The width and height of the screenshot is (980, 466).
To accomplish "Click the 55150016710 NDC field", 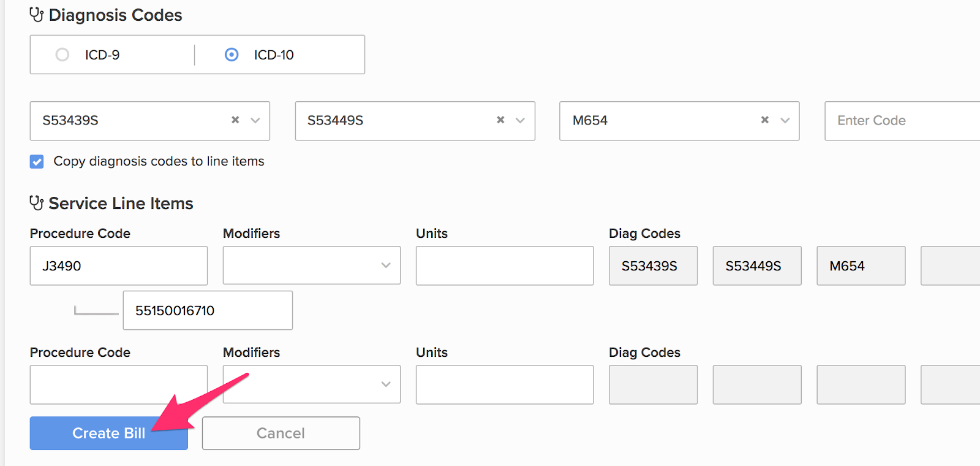I will [x=207, y=310].
